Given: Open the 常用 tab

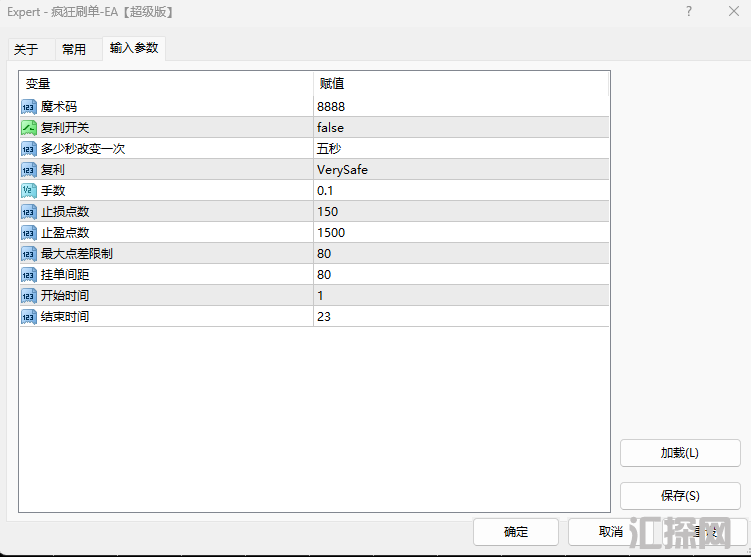Looking at the screenshot, I should (74, 49).
